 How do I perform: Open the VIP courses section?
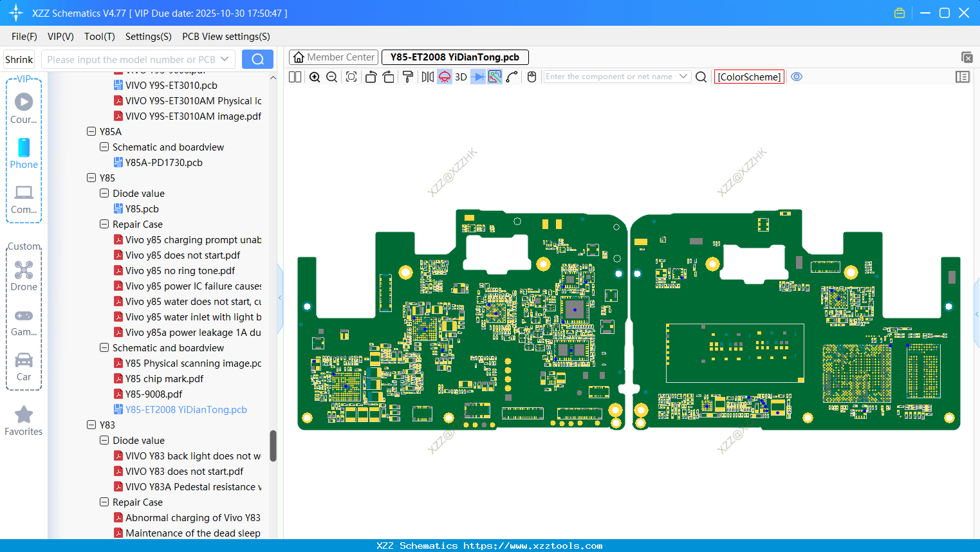click(24, 108)
